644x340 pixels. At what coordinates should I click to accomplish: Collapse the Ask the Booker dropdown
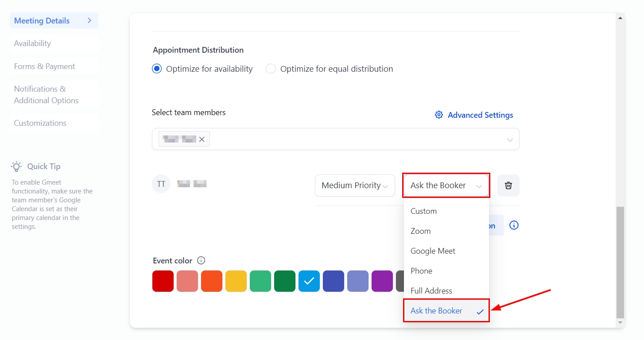446,185
